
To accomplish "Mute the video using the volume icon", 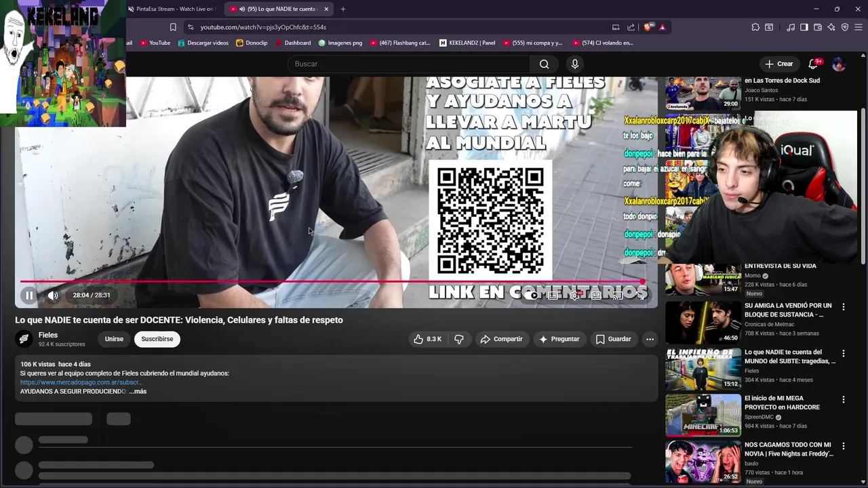I will point(53,296).
